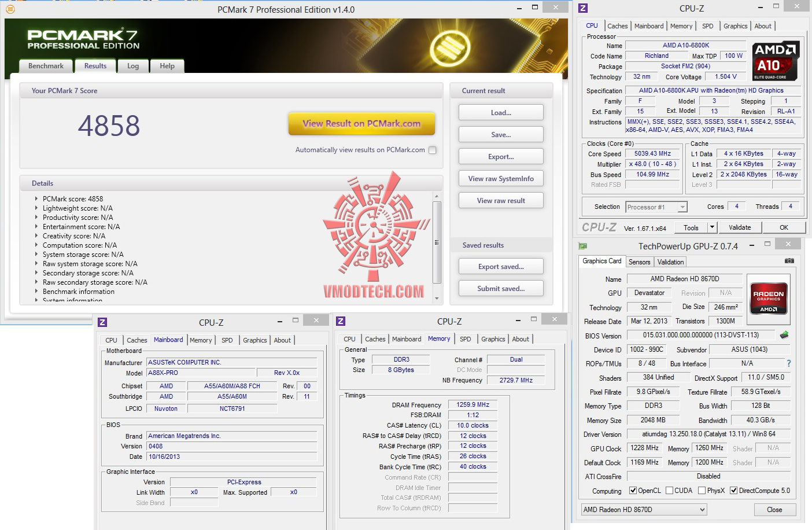Click the Export saved... button
Screen dimensions: 812x530
coord(501,266)
